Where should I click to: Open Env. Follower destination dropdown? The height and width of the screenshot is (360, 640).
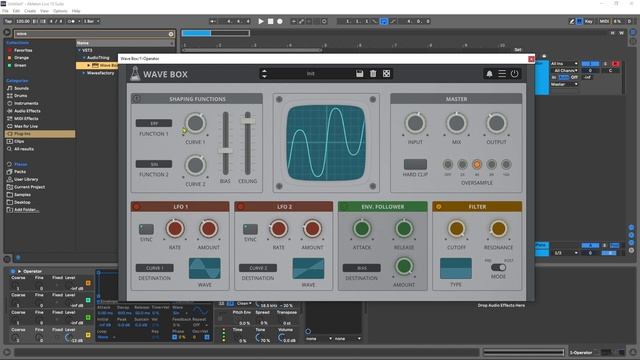coord(362,268)
